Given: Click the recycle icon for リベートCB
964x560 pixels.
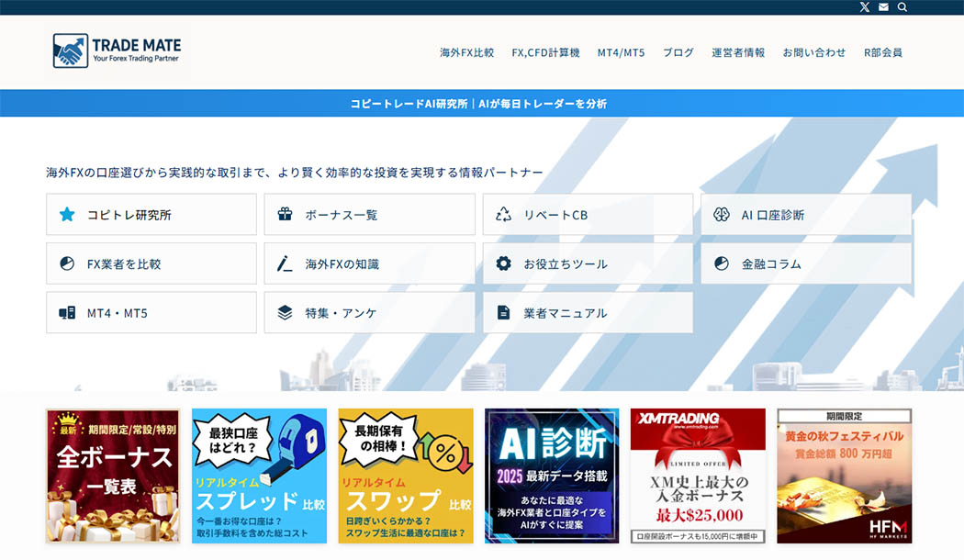Looking at the screenshot, I should [x=503, y=215].
